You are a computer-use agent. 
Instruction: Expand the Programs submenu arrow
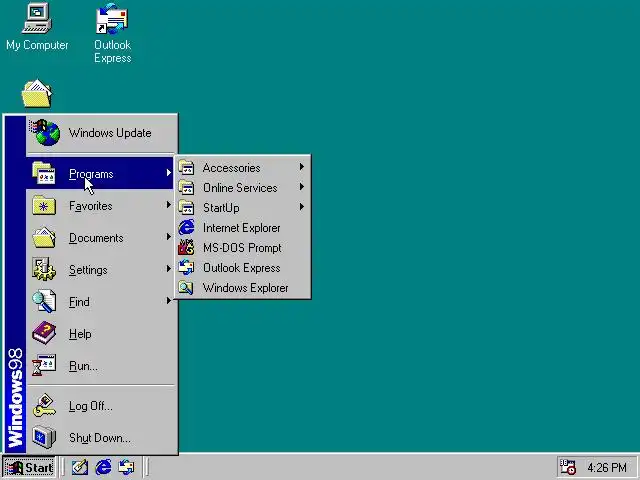(169, 173)
